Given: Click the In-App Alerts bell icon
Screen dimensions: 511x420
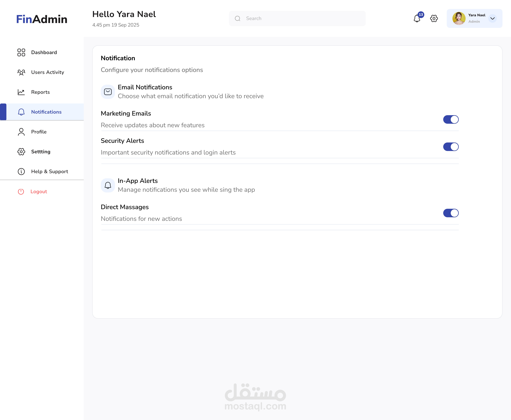Looking at the screenshot, I should click(108, 185).
